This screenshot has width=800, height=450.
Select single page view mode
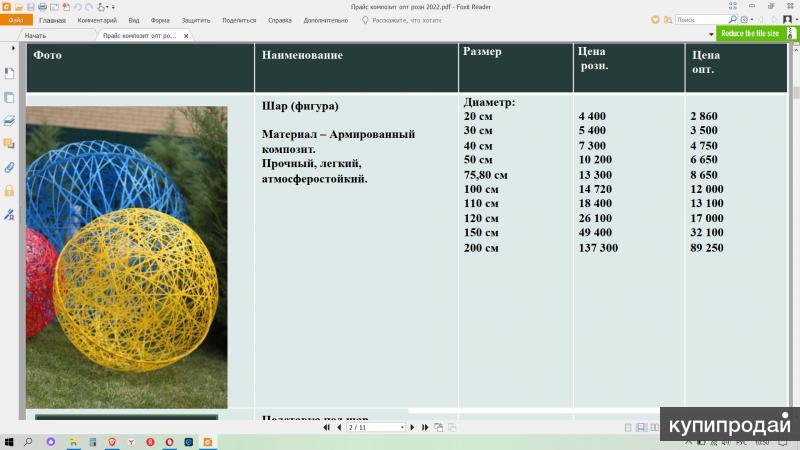[x=628, y=428]
